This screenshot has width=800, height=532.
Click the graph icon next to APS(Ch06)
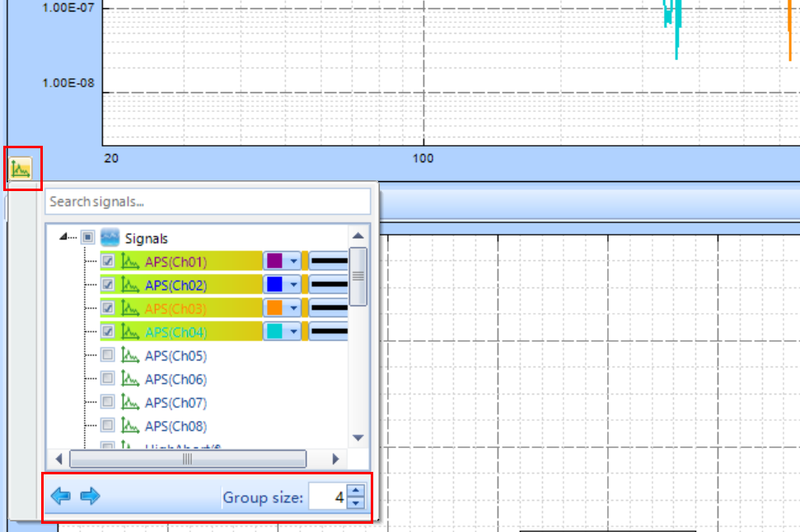[129, 378]
